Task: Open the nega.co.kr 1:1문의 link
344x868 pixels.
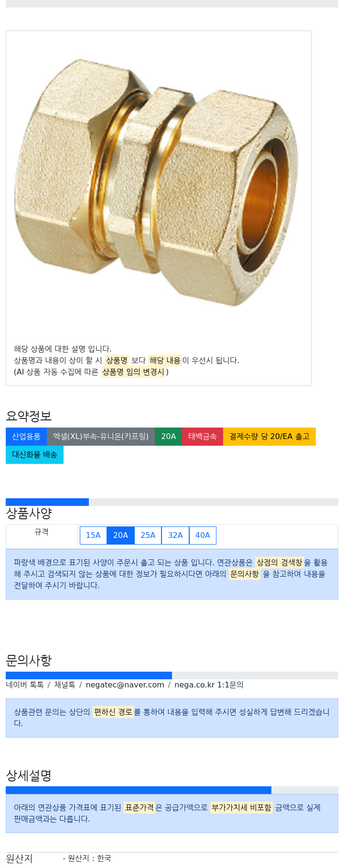Action: pyautogui.click(x=209, y=685)
